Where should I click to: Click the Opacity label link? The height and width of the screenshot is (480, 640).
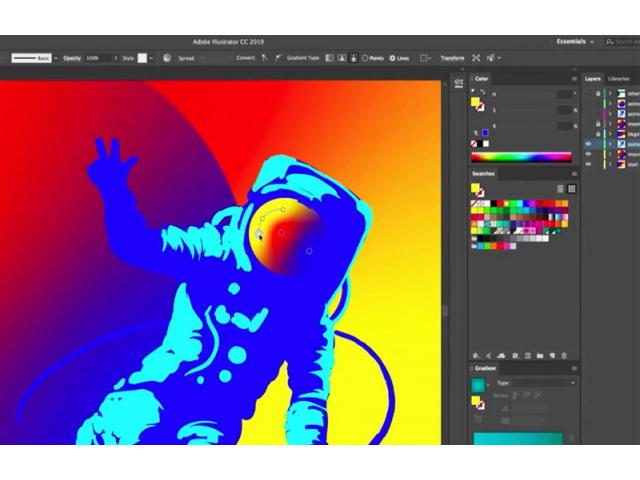point(72,58)
